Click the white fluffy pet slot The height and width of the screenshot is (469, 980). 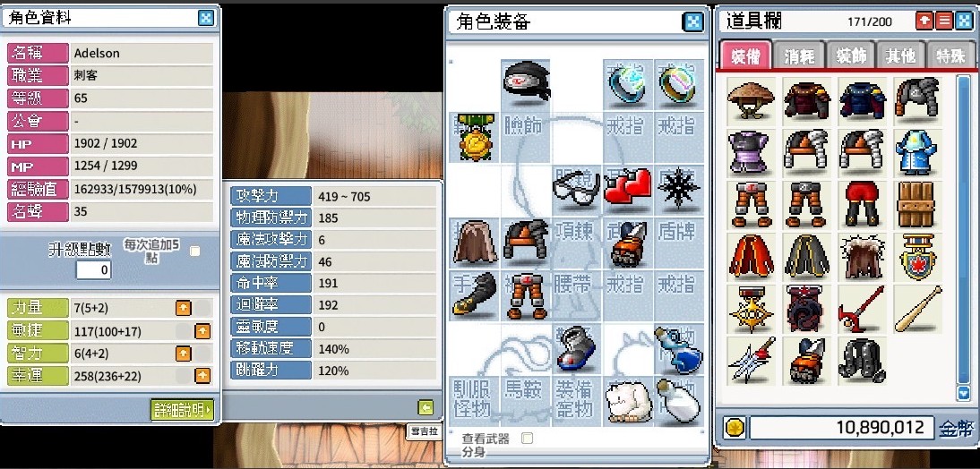click(627, 402)
